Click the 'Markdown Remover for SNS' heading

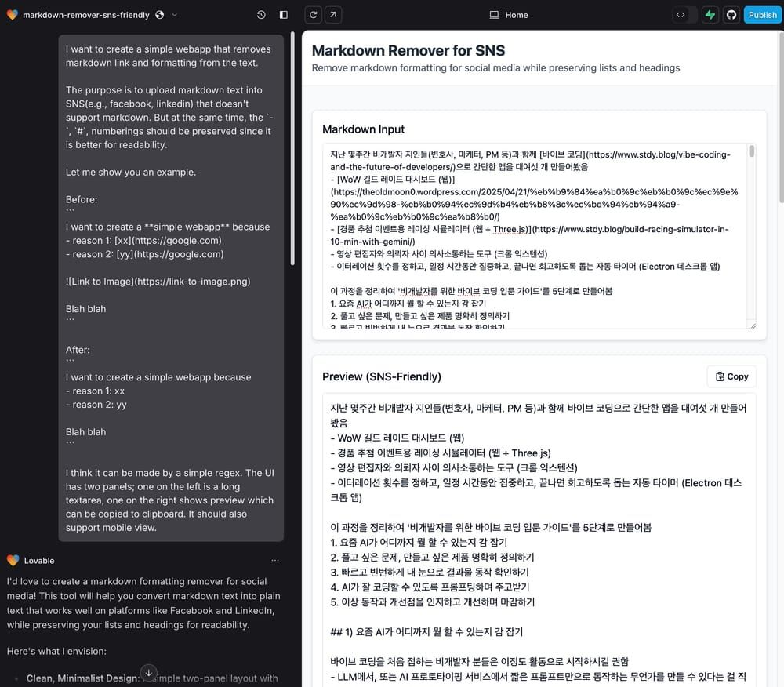[408, 50]
